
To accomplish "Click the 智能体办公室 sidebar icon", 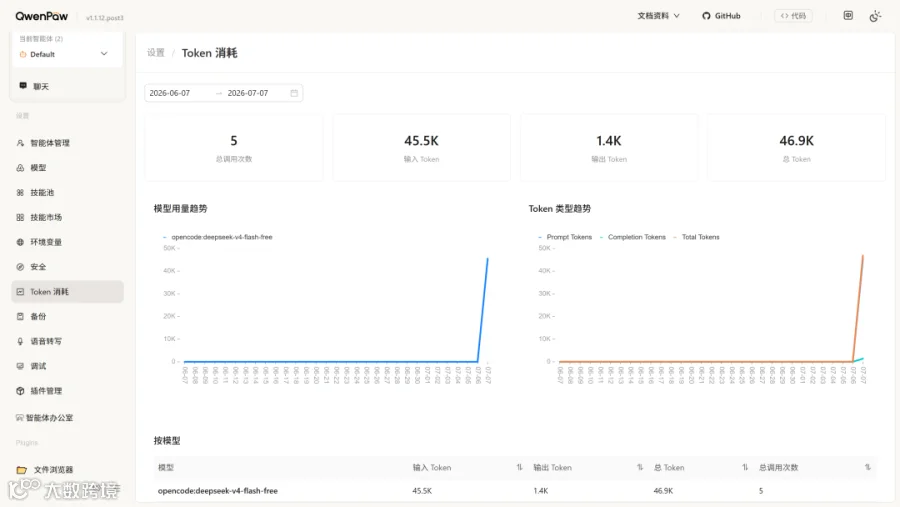I will tap(20, 417).
